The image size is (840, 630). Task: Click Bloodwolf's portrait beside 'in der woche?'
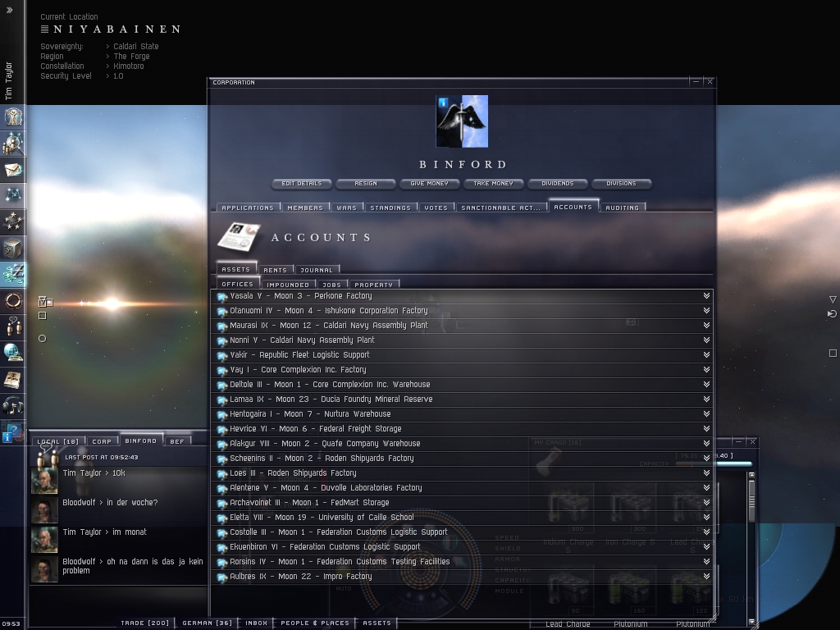pyautogui.click(x=44, y=510)
